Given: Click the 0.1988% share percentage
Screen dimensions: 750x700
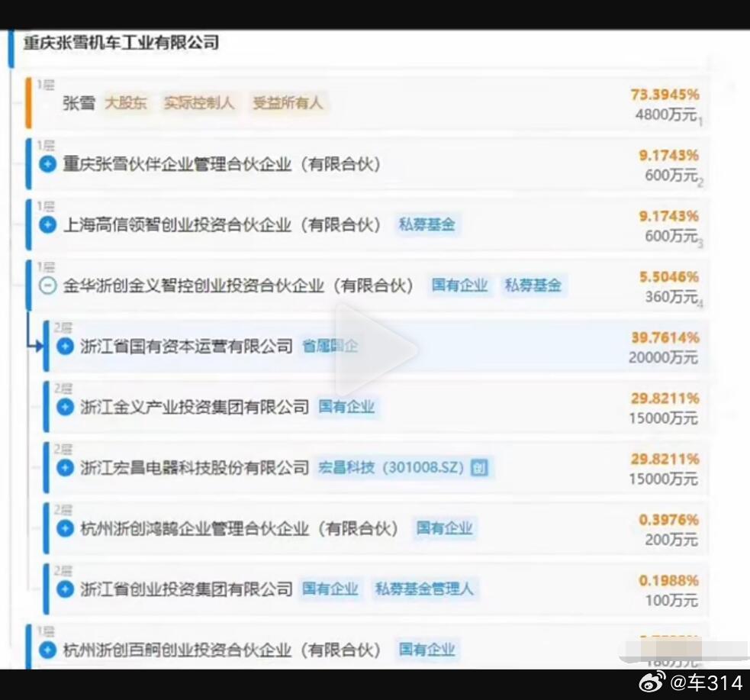Looking at the screenshot, I should coord(668,581).
